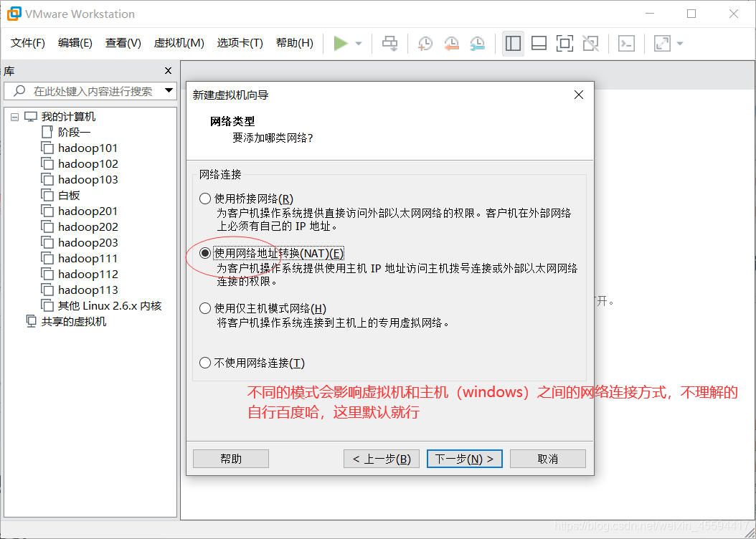
Task: Select the 使用桥接网络(R) radio button
Action: pos(205,199)
